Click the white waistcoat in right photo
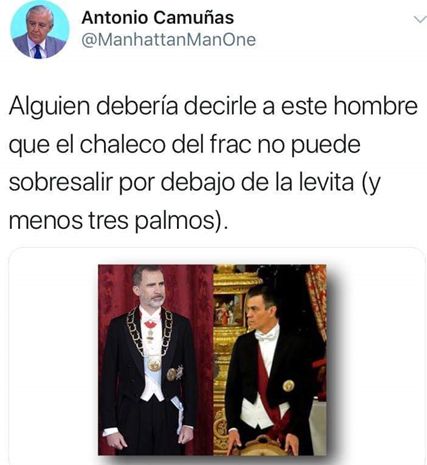The width and height of the screenshot is (427, 465). pos(260,412)
